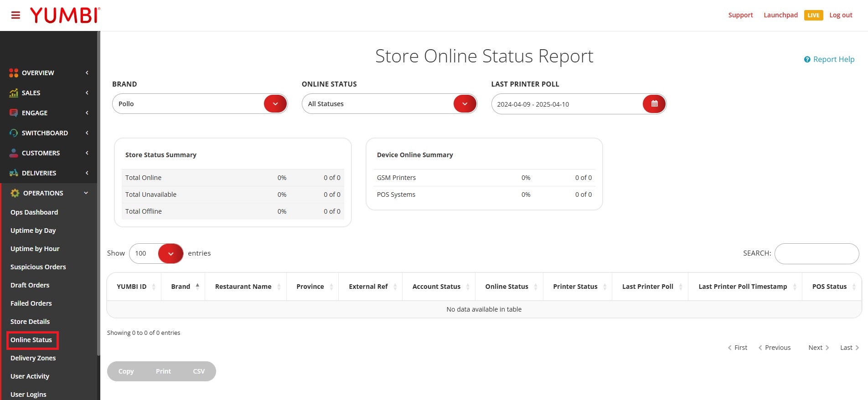The image size is (868, 400).
Task: Open Store Details in sidebar
Action: click(x=30, y=322)
